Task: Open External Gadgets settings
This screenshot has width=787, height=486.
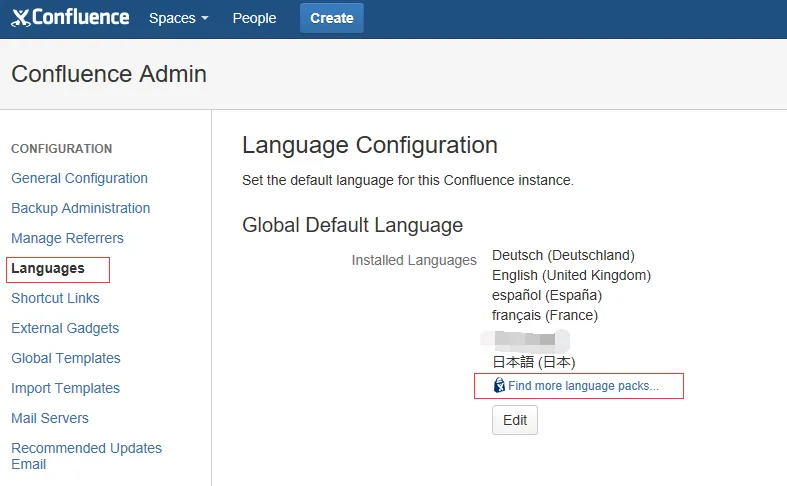Action: [65, 328]
